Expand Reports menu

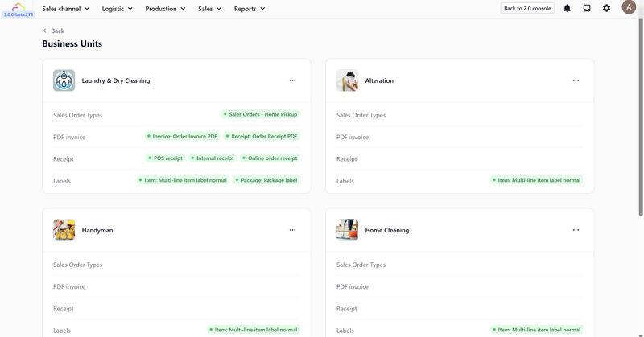[x=250, y=9]
